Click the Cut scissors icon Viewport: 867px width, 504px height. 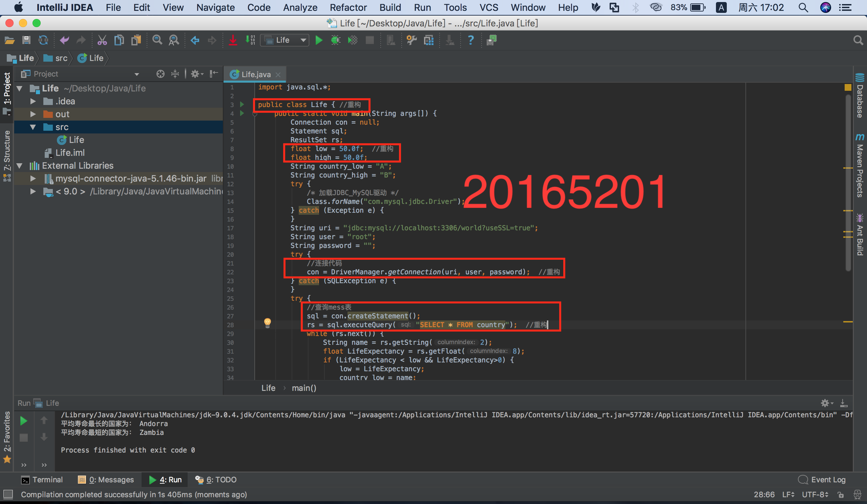point(102,40)
